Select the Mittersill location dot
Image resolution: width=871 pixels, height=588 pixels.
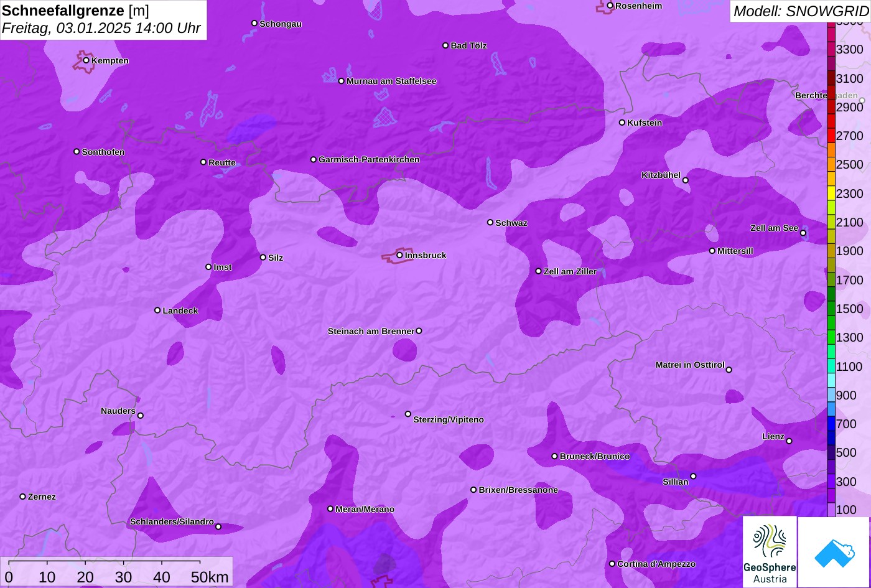[x=712, y=251]
